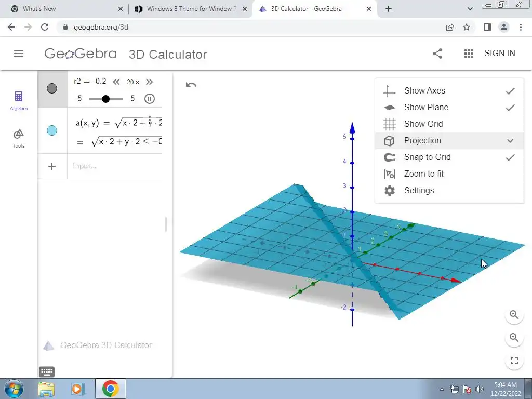Bookmark this page with the star icon
Image resolution: width=532 pixels, height=399 pixels.
click(x=467, y=27)
